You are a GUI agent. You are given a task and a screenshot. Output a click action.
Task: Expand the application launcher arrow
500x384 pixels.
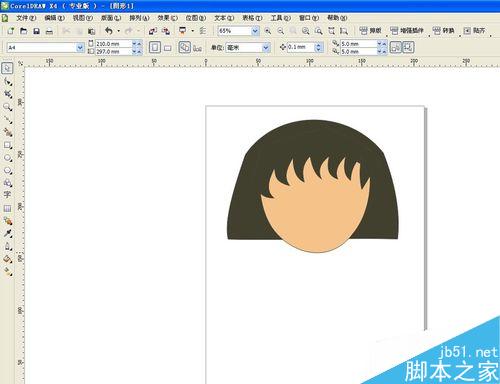(192, 31)
